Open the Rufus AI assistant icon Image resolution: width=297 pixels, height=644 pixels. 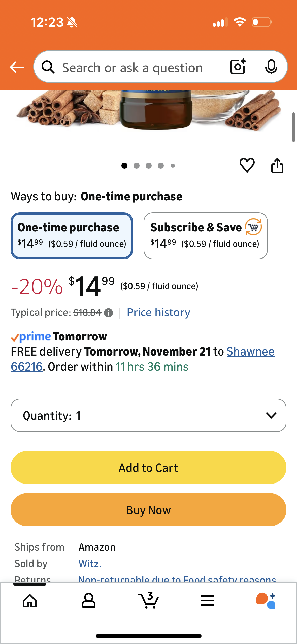(266, 600)
